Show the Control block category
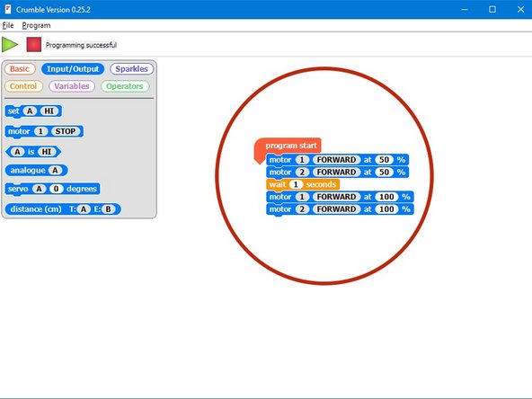This screenshot has height=399, width=532. [x=23, y=86]
